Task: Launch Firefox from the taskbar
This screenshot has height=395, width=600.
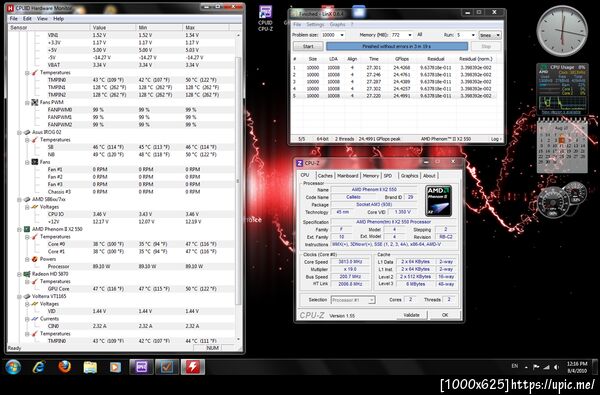Action: coord(64,367)
